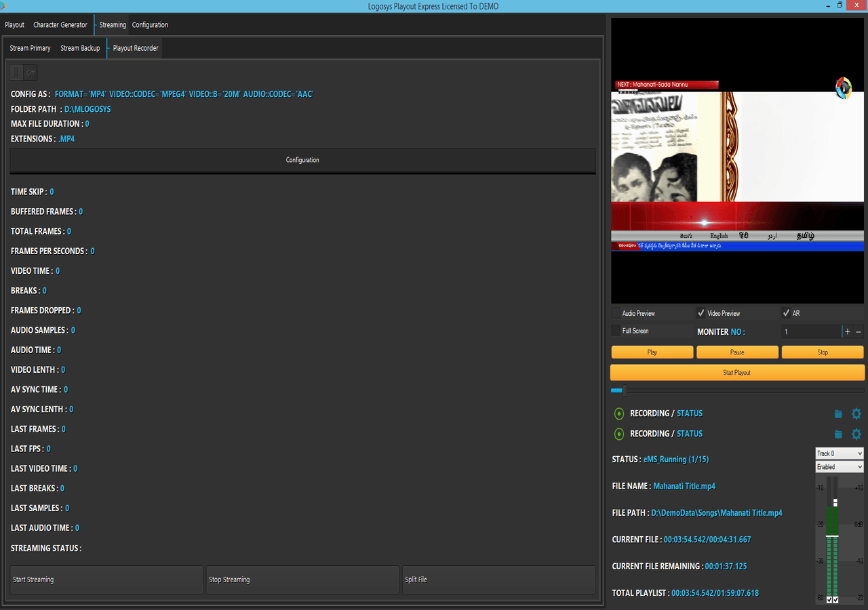The height and width of the screenshot is (610, 868).
Task: Open the second recording folder icon
Action: coord(838,434)
